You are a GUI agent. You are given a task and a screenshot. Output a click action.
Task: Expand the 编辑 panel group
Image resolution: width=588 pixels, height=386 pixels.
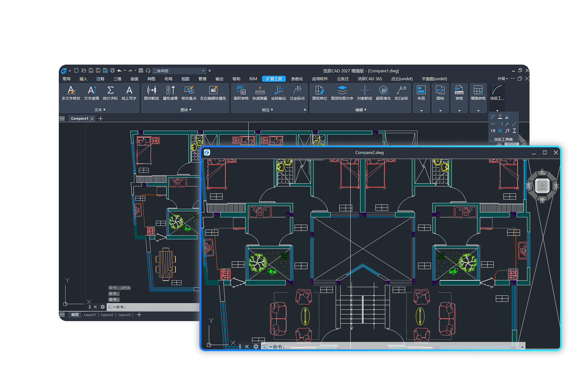[361, 110]
